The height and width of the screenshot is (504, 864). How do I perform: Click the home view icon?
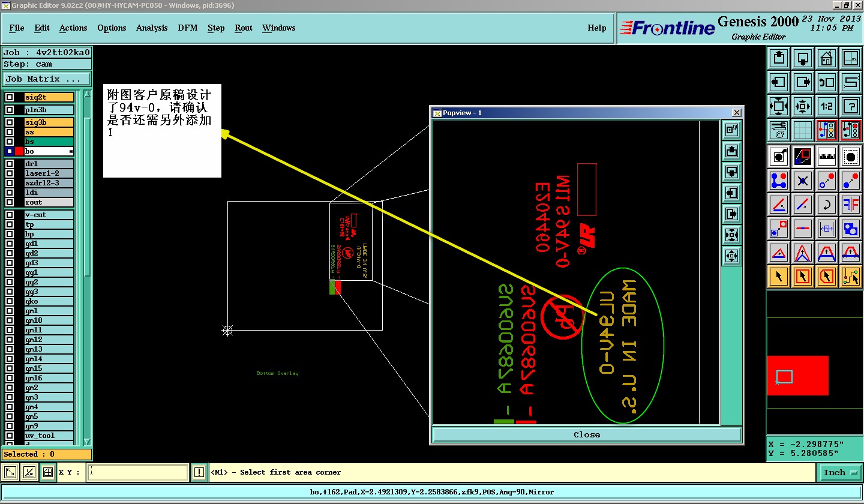click(x=827, y=58)
